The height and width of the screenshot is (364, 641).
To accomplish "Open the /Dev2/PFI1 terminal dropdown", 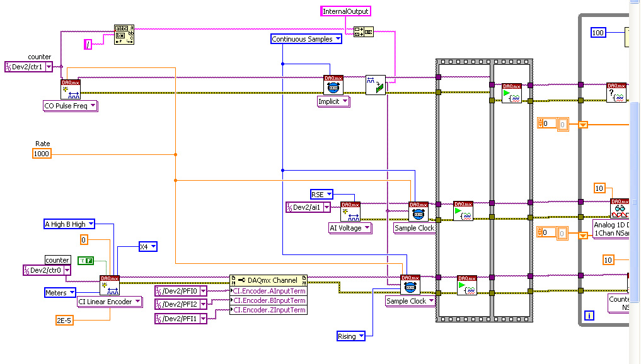I will [x=203, y=319].
